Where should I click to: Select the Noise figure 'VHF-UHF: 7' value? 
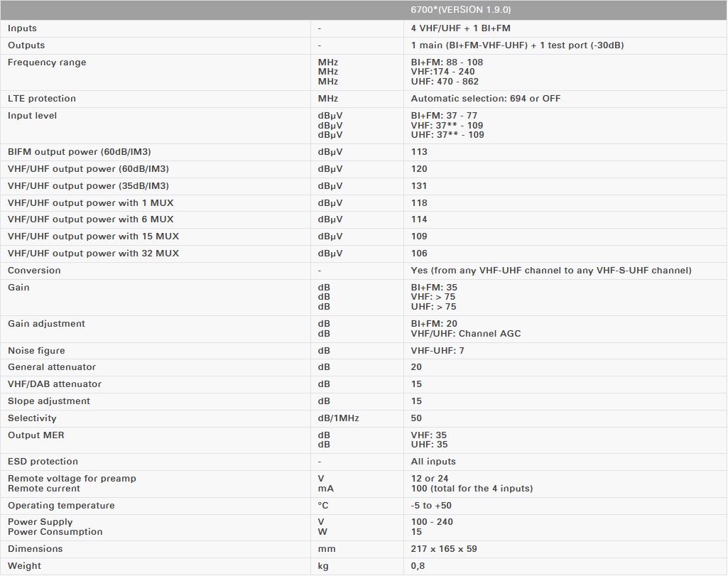coord(438,351)
